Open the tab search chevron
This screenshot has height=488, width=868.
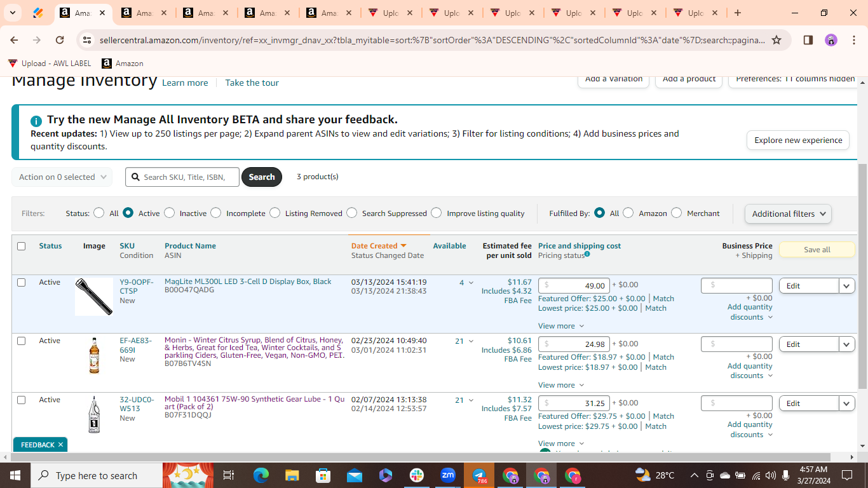click(x=13, y=13)
